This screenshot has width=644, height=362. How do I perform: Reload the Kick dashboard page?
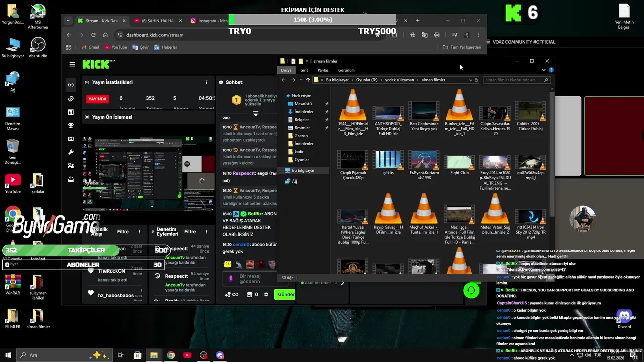tap(93, 35)
